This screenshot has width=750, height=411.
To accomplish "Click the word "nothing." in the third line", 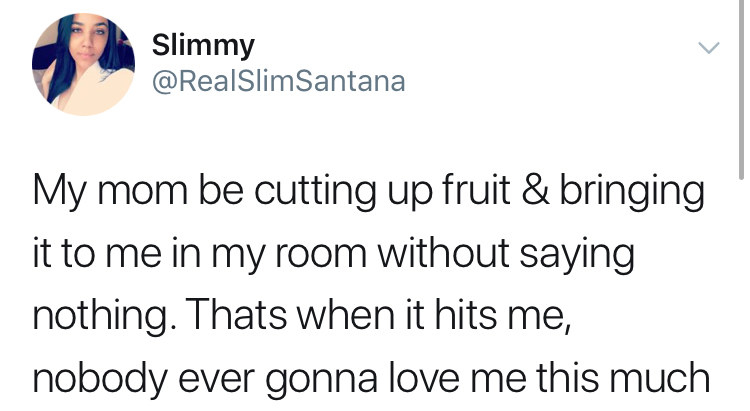I will coord(101,317).
